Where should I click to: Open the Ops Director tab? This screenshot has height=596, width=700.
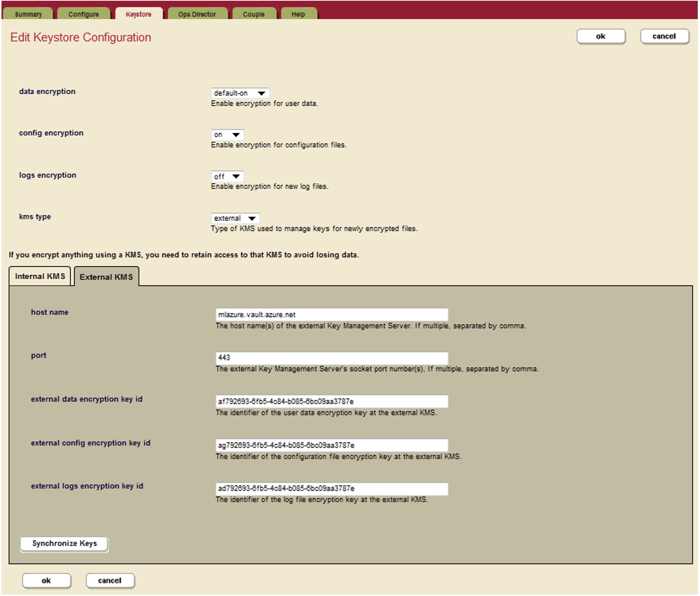[x=196, y=14]
